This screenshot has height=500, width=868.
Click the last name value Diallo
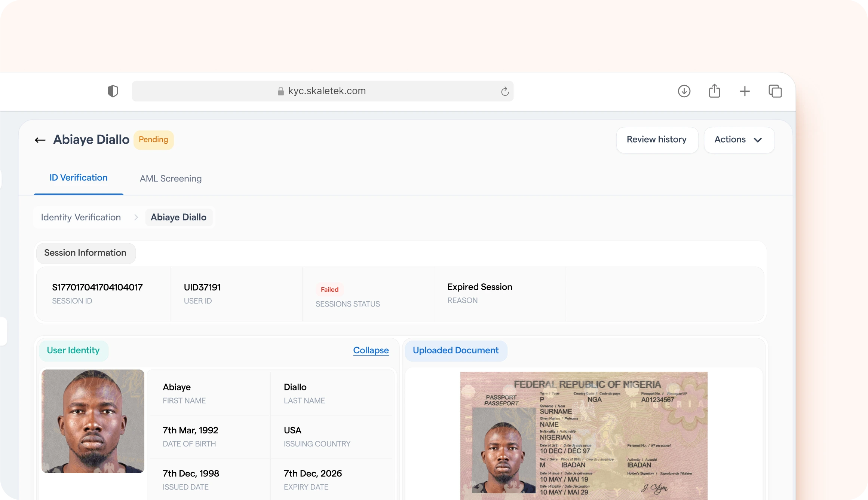coord(295,387)
